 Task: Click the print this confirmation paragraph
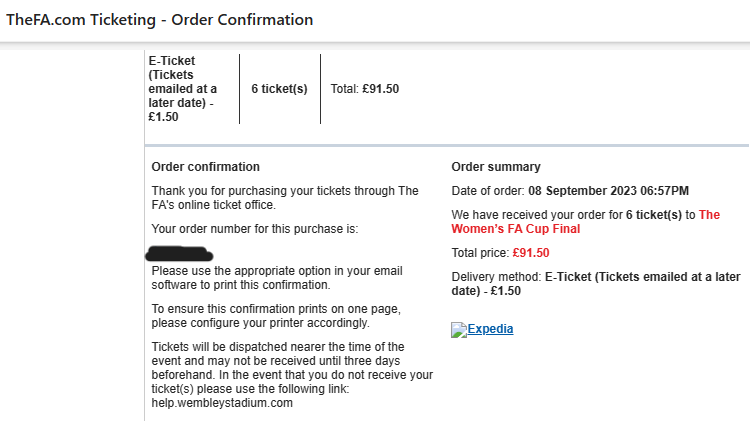pyautogui.click(x=277, y=278)
